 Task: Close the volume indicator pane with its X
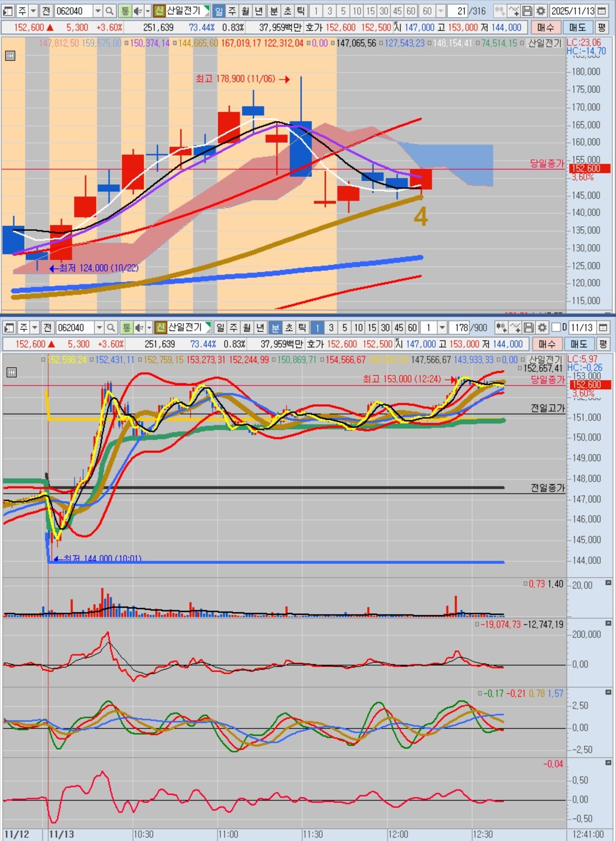[x=608, y=582]
